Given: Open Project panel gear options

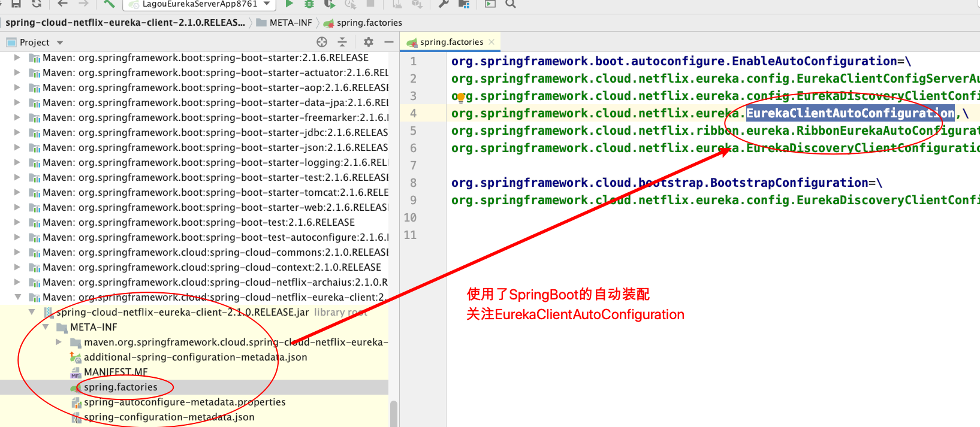Looking at the screenshot, I should coord(369,42).
